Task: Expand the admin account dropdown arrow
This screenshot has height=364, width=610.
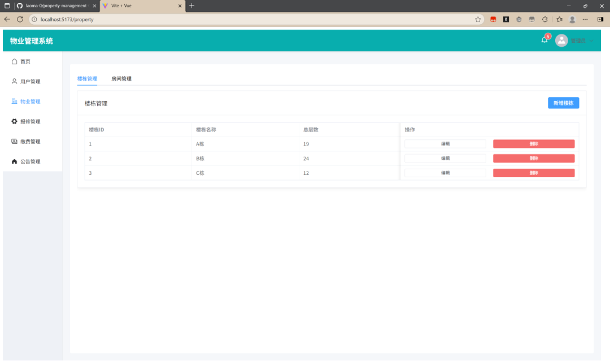Action: [x=591, y=41]
